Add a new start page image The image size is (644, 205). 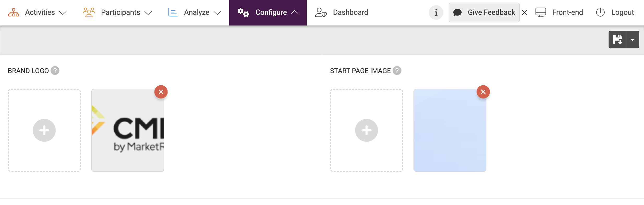tap(366, 130)
